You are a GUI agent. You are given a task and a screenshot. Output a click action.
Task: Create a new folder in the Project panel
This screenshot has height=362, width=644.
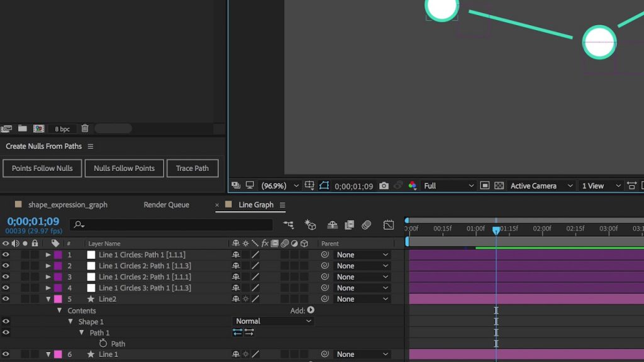pos(23,128)
